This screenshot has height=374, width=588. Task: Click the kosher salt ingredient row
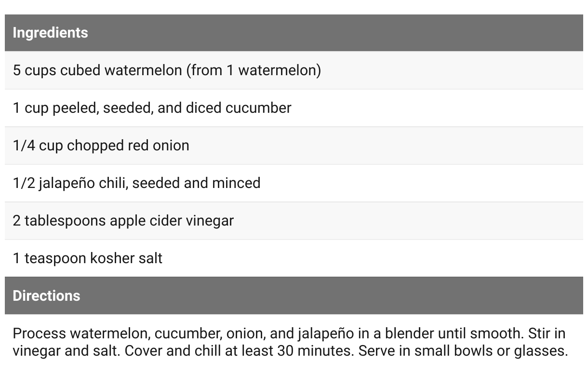pos(87,258)
